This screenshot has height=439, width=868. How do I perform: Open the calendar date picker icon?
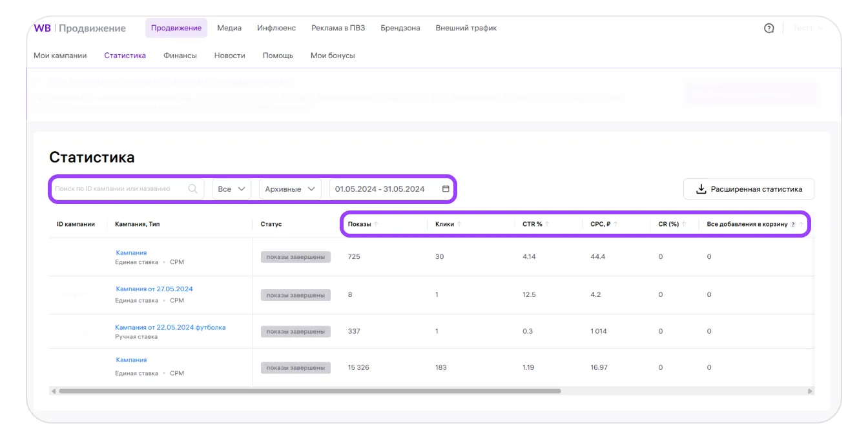pyautogui.click(x=446, y=189)
